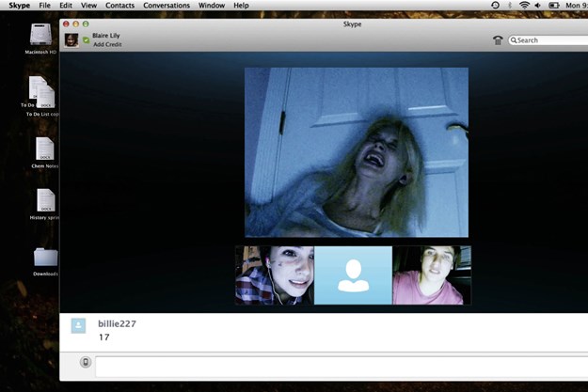Click the menu bar clock showing Mon
Screen dimensions: 588x392
coord(577,6)
